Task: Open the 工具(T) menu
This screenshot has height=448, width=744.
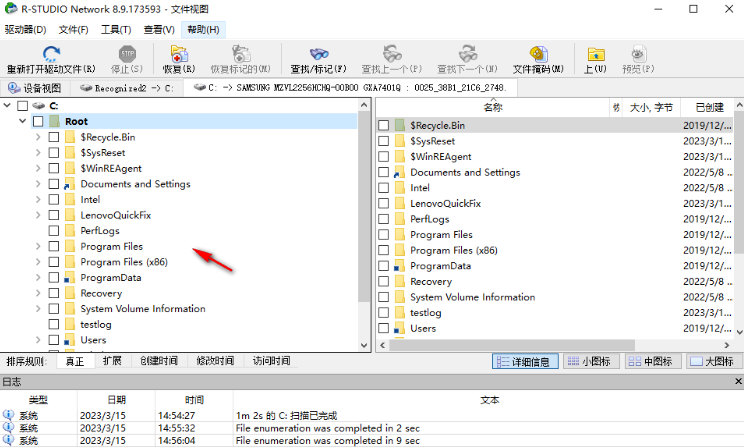Action: tap(116, 30)
